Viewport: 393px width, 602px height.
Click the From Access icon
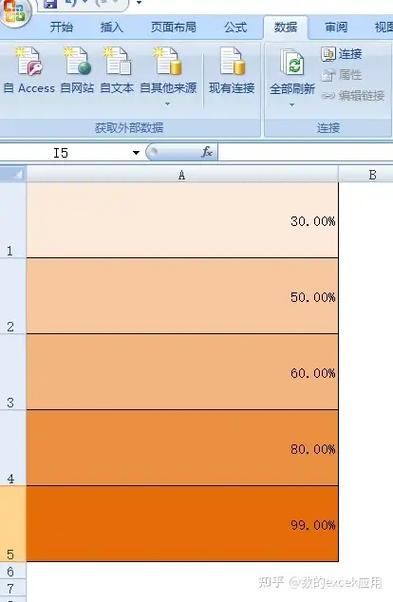tap(29, 61)
